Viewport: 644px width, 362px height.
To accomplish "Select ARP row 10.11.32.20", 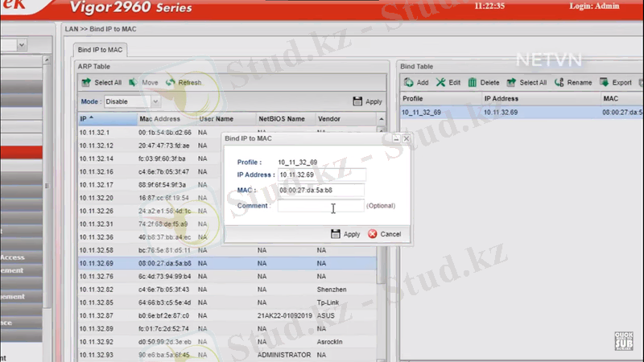I will click(x=227, y=198).
